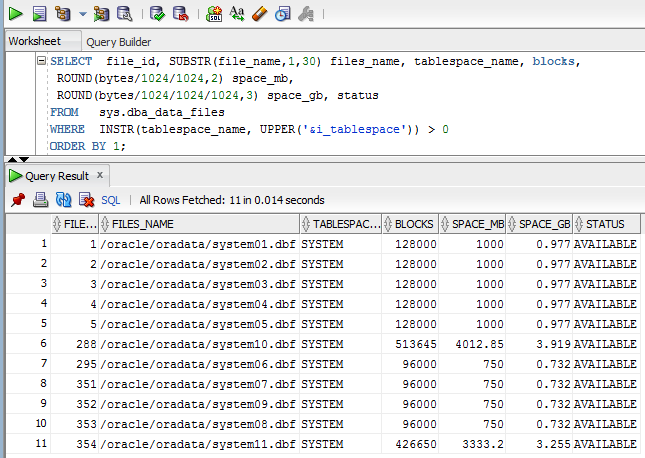645x458 pixels.
Task: Click the up arrow on the splitter
Action: click(12, 159)
